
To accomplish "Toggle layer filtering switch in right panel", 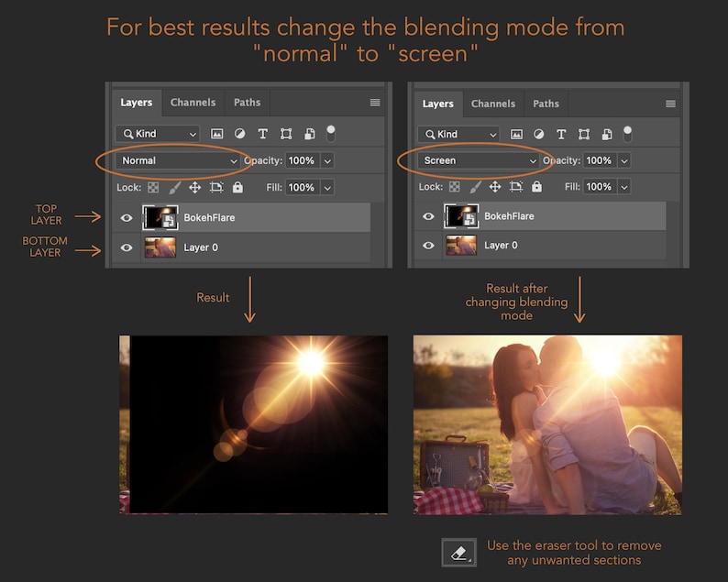I will pos(627,134).
